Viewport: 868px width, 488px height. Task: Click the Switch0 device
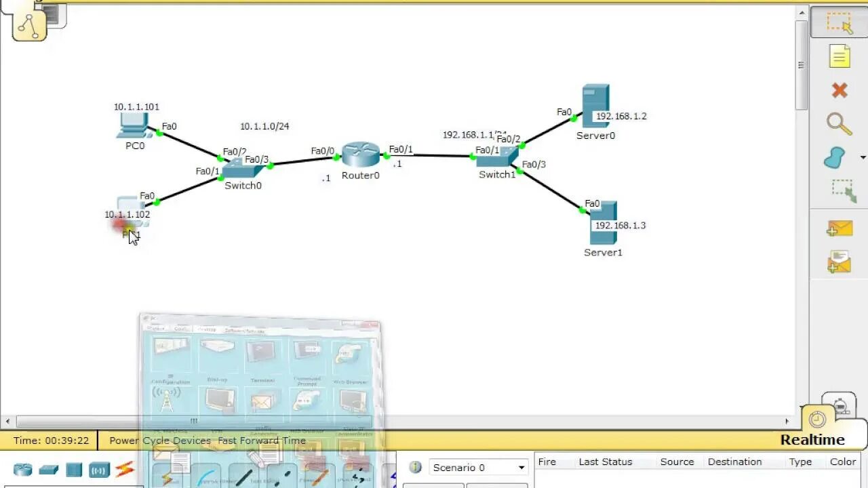coord(242,168)
